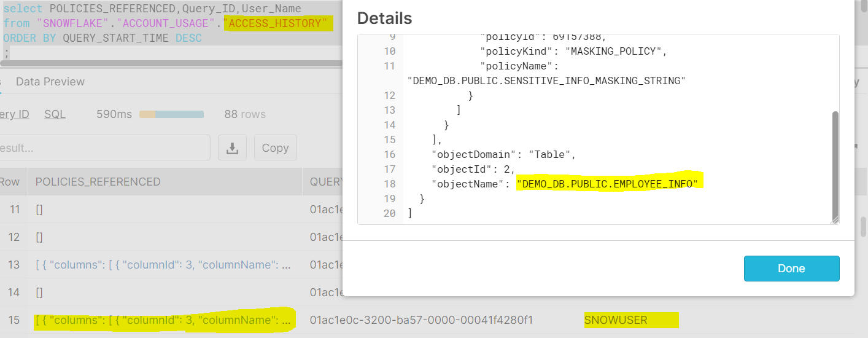The width and height of the screenshot is (868, 338).
Task: Open the SQL link
Action: coord(55,114)
